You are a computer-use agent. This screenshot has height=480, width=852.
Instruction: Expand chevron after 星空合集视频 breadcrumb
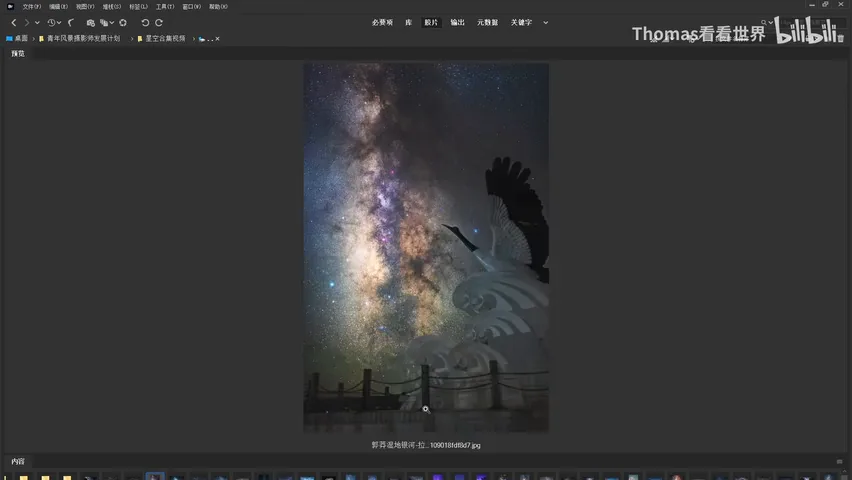[193, 39]
